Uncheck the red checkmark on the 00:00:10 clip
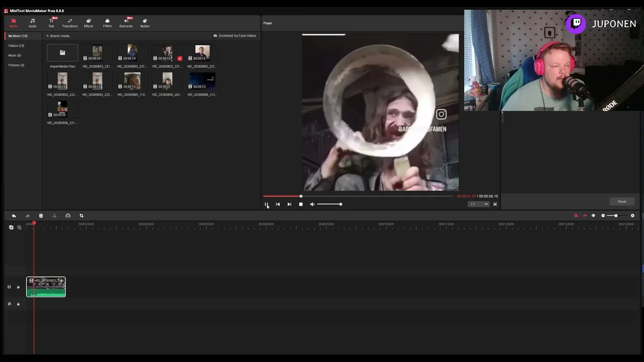The image size is (644, 362). click(x=180, y=58)
